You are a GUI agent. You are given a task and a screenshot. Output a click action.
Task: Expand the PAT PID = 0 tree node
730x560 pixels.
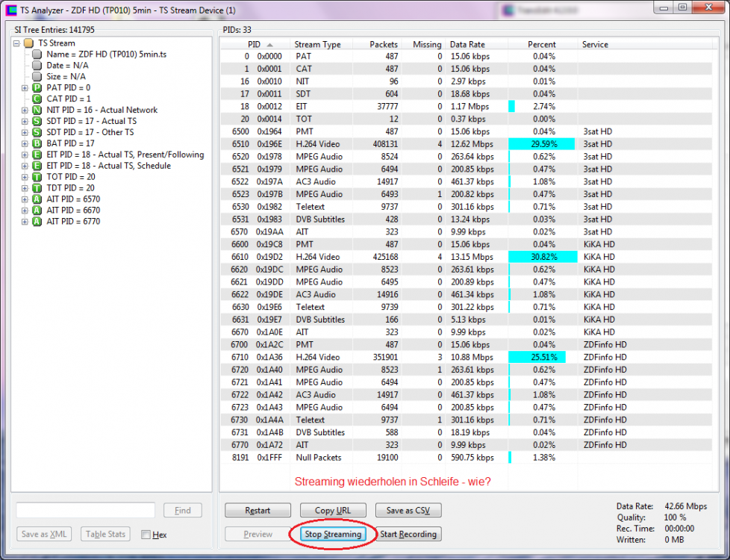pos(25,88)
